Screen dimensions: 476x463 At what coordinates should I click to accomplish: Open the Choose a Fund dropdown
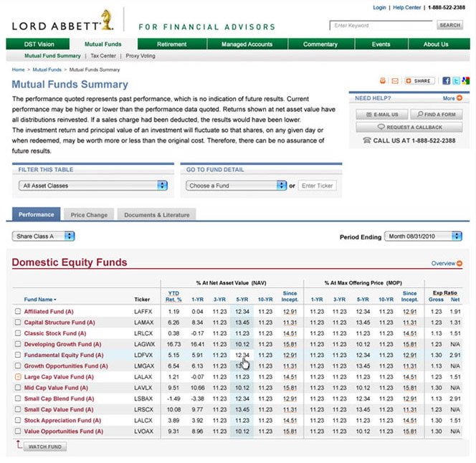pos(236,186)
